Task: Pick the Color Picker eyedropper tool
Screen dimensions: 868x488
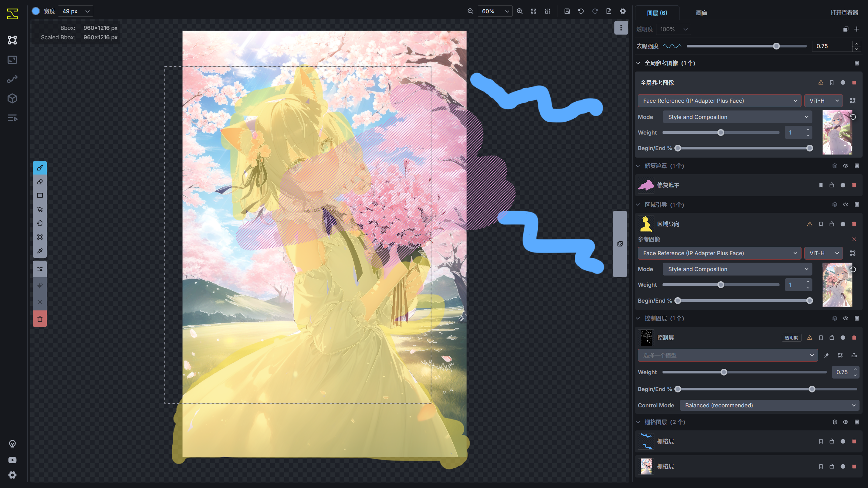Action: (x=40, y=251)
